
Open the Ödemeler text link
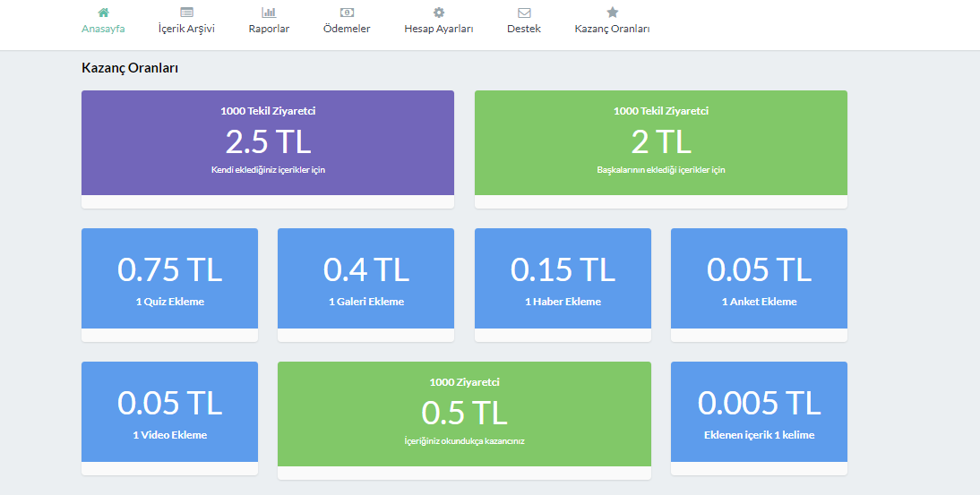point(347,29)
